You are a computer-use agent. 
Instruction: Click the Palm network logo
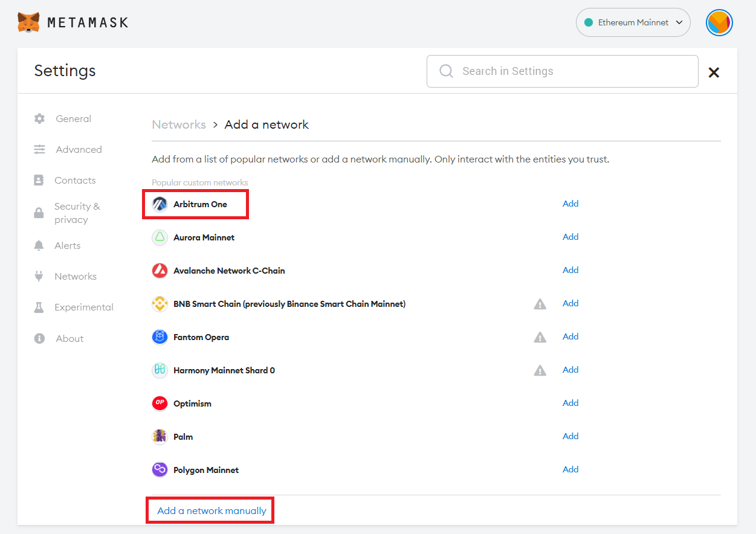click(160, 437)
